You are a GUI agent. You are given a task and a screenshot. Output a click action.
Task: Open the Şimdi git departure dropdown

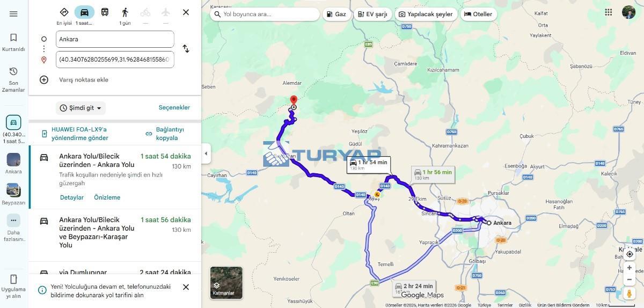click(x=80, y=108)
